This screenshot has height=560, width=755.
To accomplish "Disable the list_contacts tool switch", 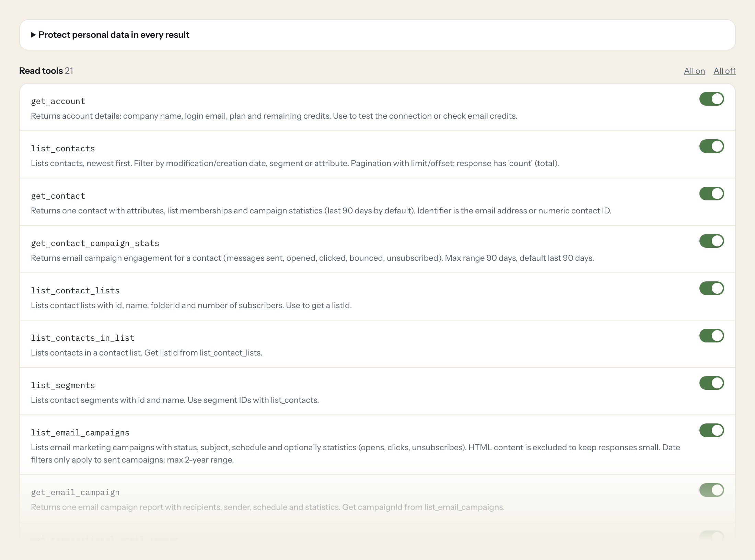I will pyautogui.click(x=711, y=146).
